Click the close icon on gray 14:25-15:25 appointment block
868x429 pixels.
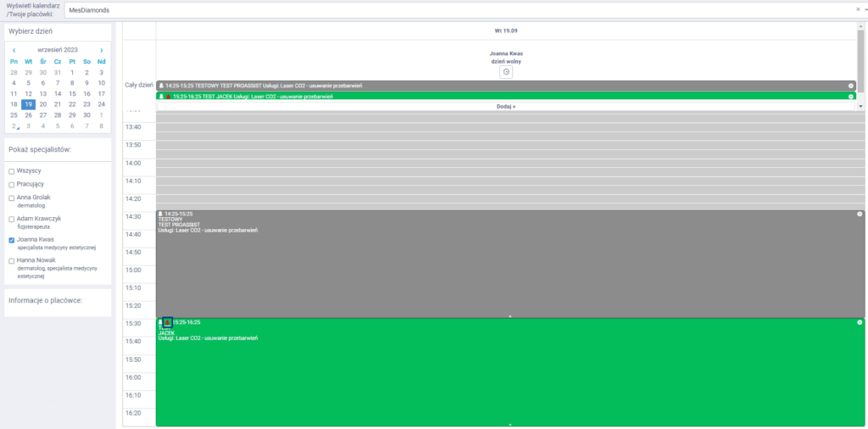coord(859,214)
